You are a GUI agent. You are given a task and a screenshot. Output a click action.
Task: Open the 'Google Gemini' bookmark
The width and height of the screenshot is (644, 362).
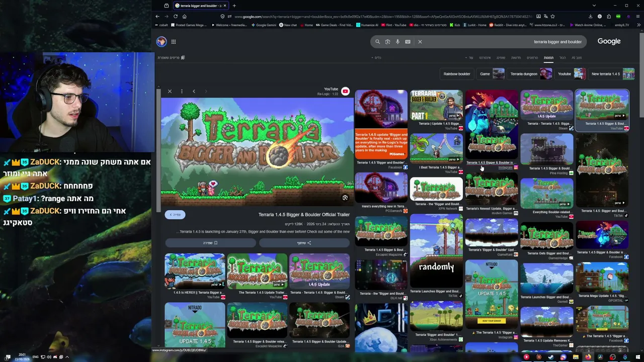click(264, 25)
